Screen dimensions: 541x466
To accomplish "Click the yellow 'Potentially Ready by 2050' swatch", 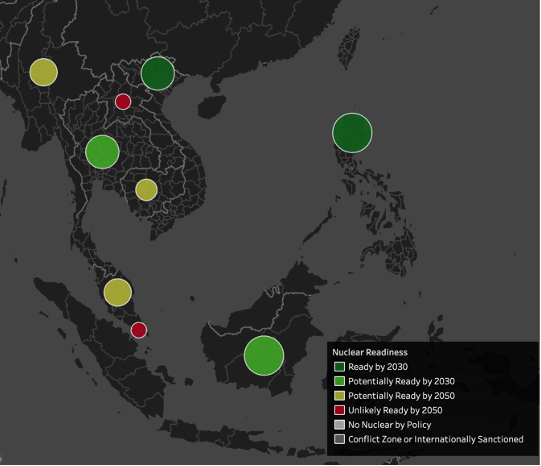I will point(340,396).
